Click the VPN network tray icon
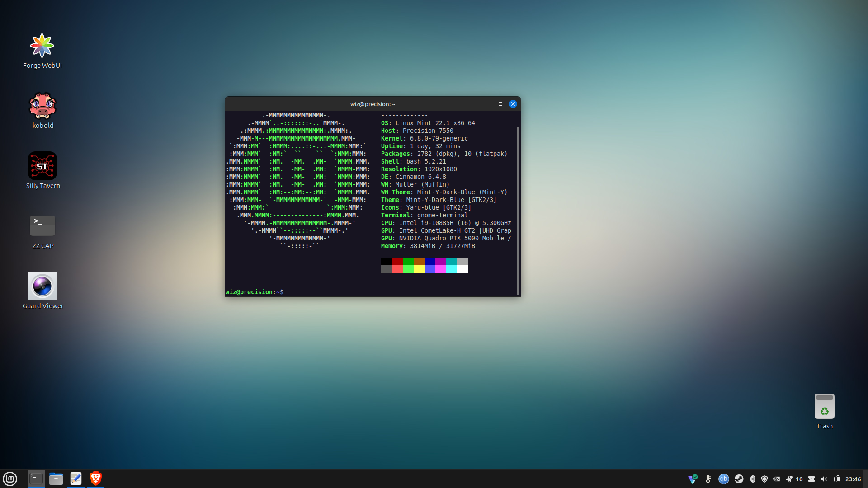The image size is (868, 488). (x=811, y=479)
